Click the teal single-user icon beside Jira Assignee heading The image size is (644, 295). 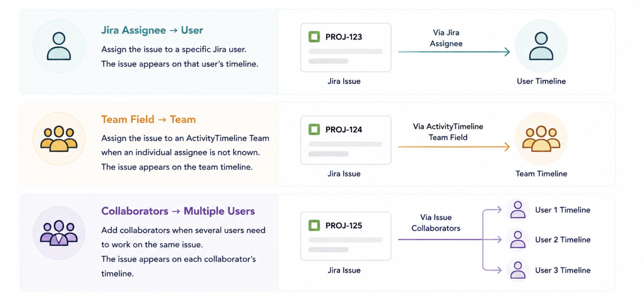[x=59, y=46]
